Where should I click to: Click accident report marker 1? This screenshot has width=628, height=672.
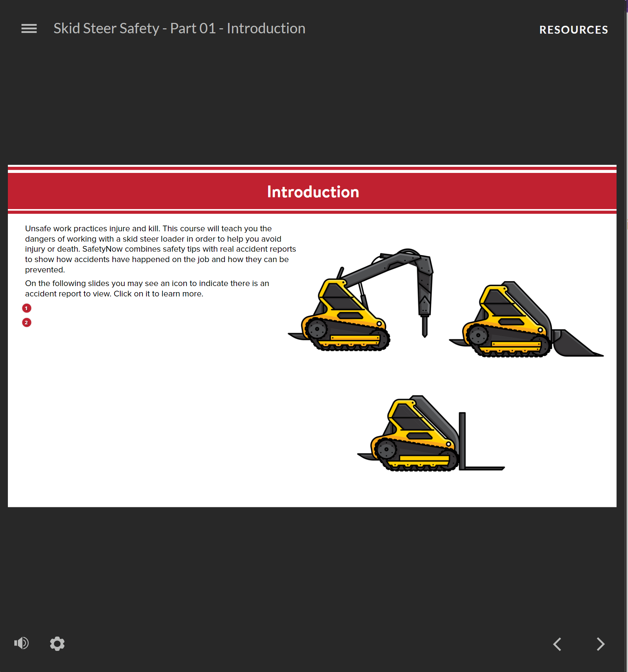click(x=26, y=308)
